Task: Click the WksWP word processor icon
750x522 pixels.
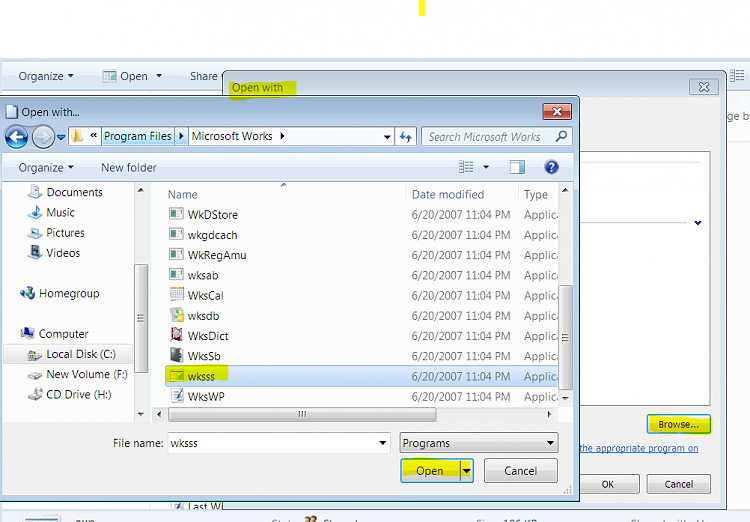Action: (x=176, y=396)
